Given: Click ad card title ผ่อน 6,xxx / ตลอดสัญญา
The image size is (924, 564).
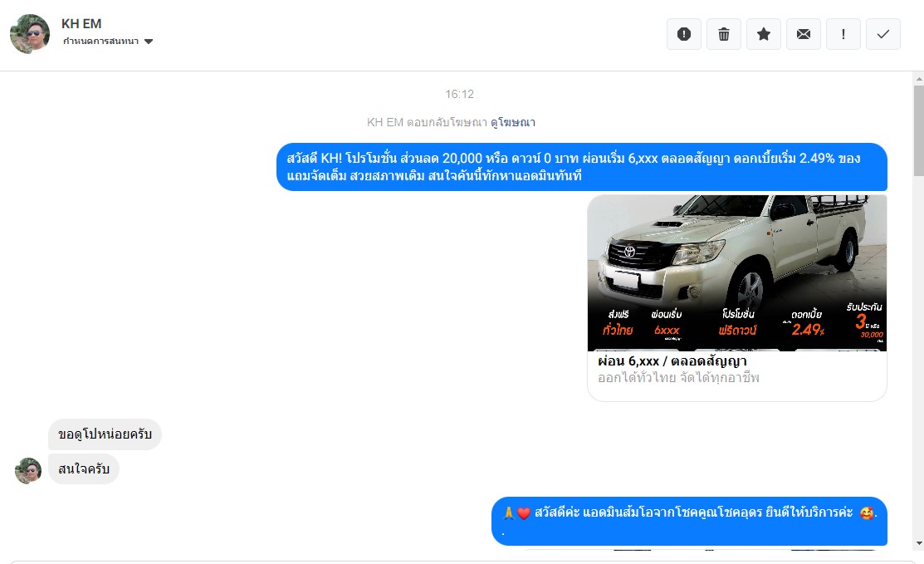Looking at the screenshot, I should point(672,360).
